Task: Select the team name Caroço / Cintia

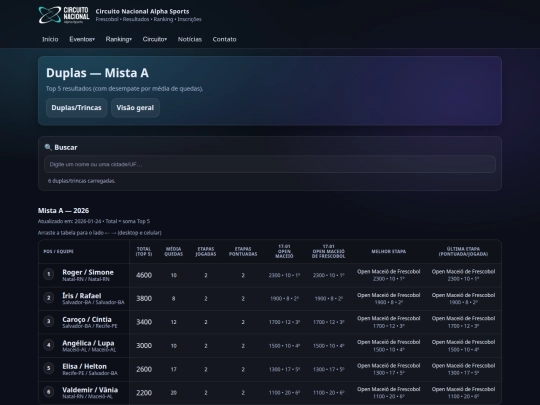Action: coord(87,319)
